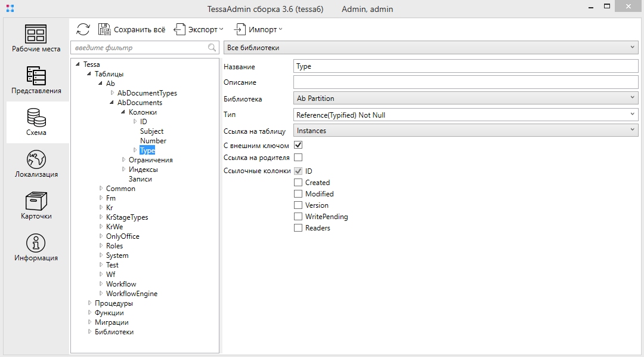Open the Импорт menu
644x357 pixels.
pyautogui.click(x=258, y=29)
